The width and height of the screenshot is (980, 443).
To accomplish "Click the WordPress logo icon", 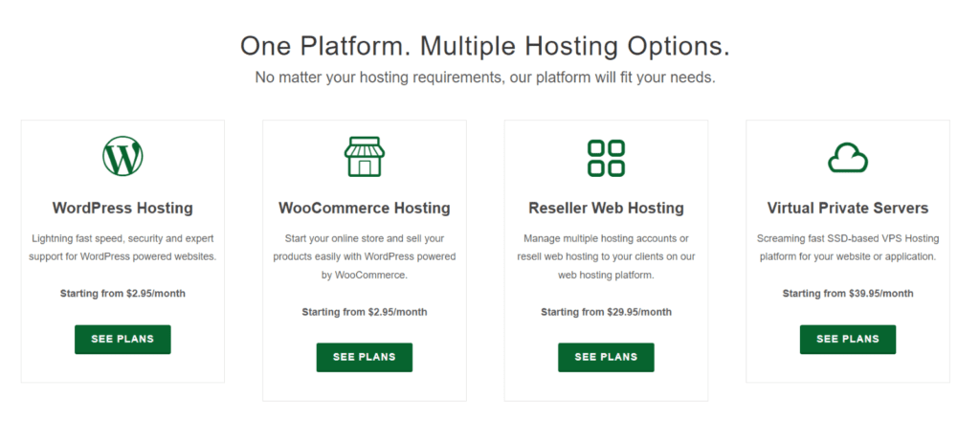I will [x=122, y=156].
